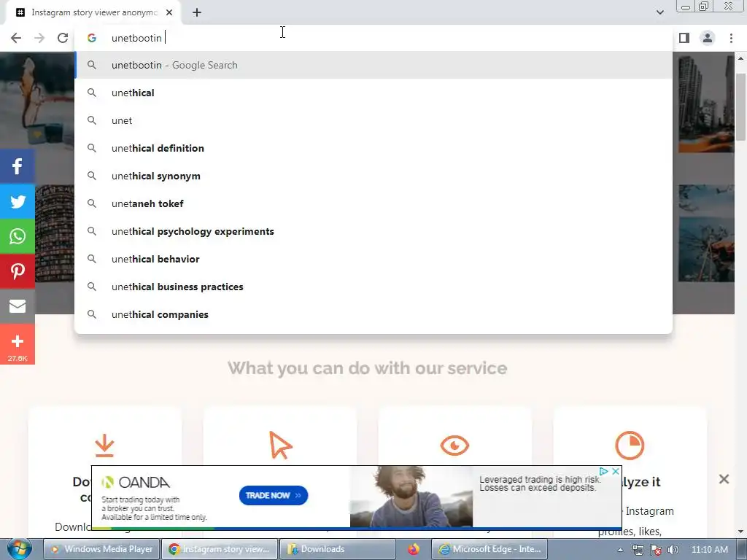Image resolution: width=747 pixels, height=560 pixels.
Task: Switch to Microsoft Edge taskbar item
Action: [x=489, y=549]
